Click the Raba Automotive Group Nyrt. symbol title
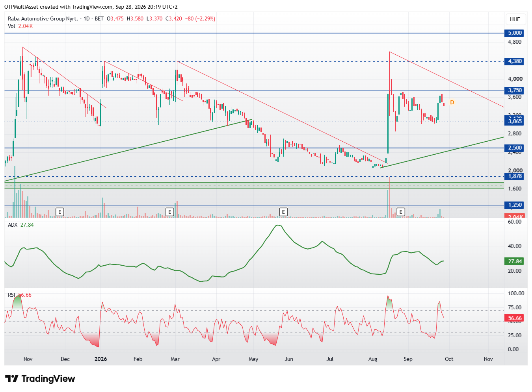Screen dimensions: 532x392 pyautogui.click(x=43, y=18)
